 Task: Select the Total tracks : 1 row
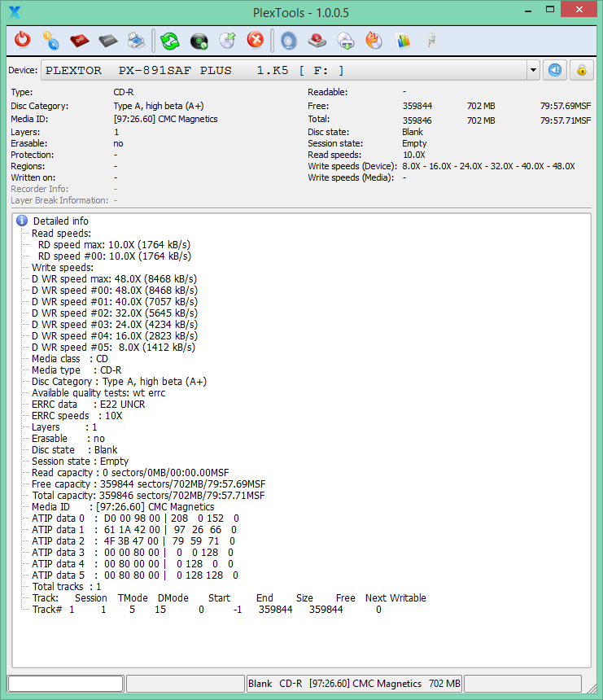[67, 587]
